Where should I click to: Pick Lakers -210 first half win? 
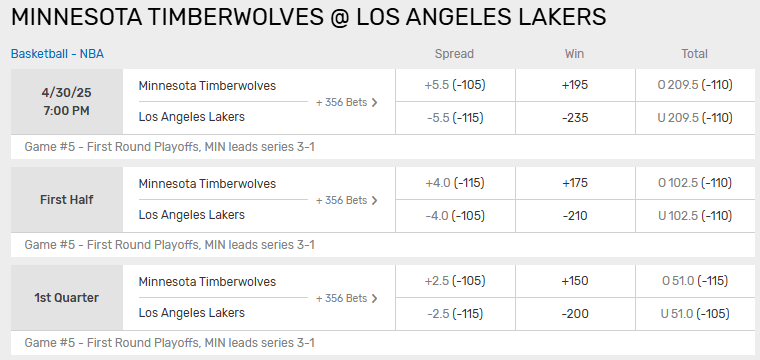(575, 216)
